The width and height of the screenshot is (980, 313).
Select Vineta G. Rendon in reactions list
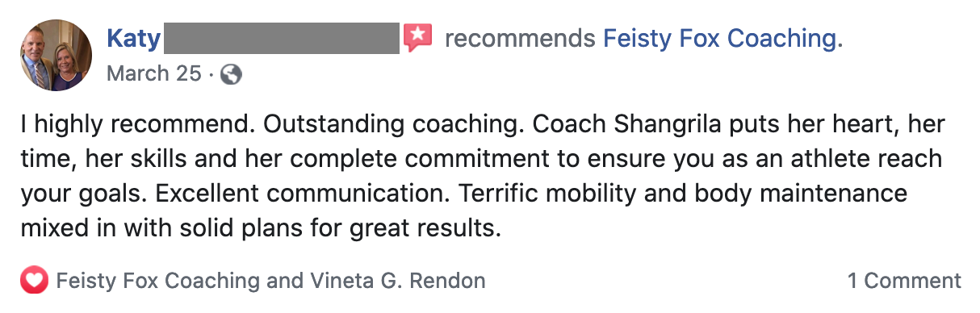(398, 281)
